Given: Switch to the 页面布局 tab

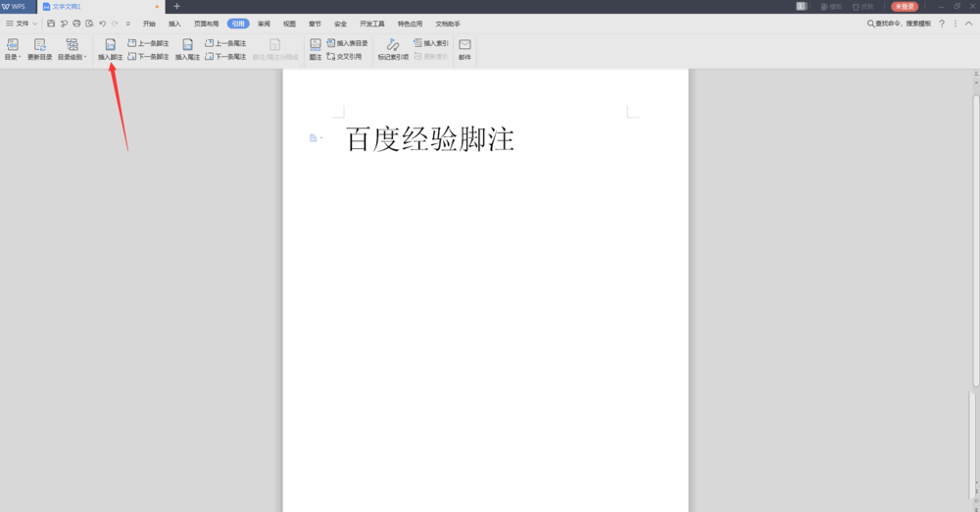Looking at the screenshot, I should pos(206,24).
